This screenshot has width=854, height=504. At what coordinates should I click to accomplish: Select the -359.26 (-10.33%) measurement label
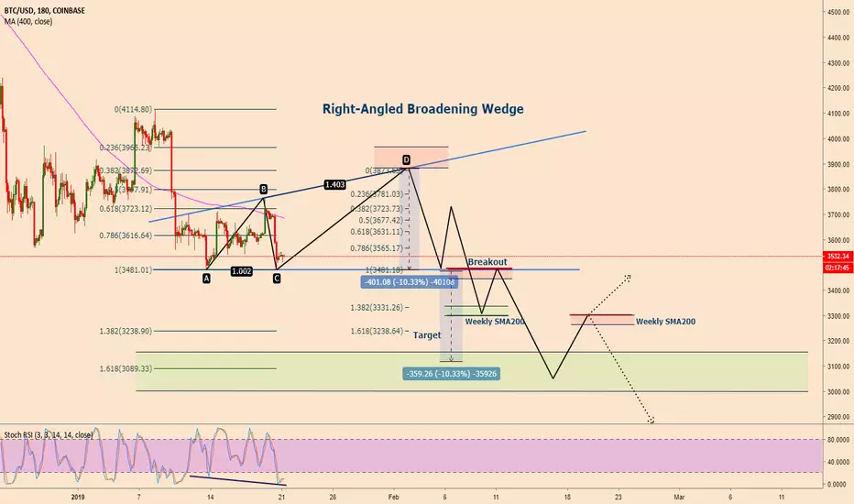[x=451, y=374]
